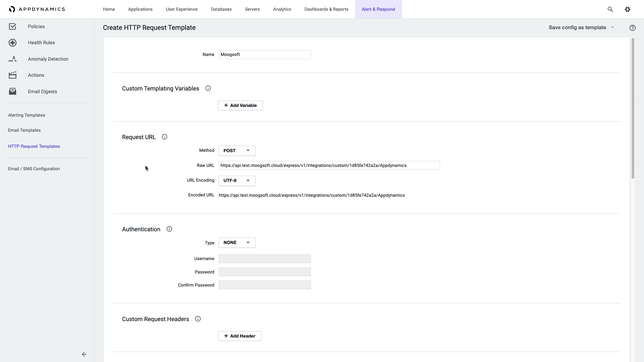This screenshot has height=362, width=644.
Task: Click the Anomaly Detection graph icon
Action: tap(12, 59)
